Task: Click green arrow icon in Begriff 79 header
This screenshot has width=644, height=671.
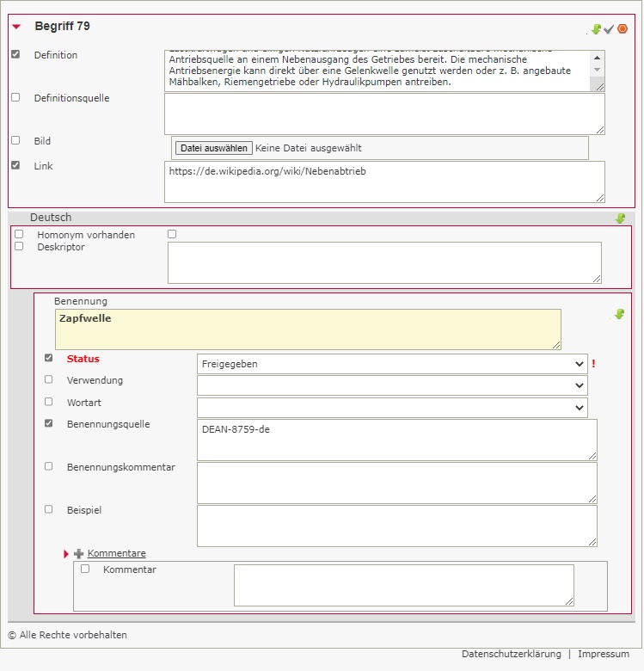Action: point(597,29)
